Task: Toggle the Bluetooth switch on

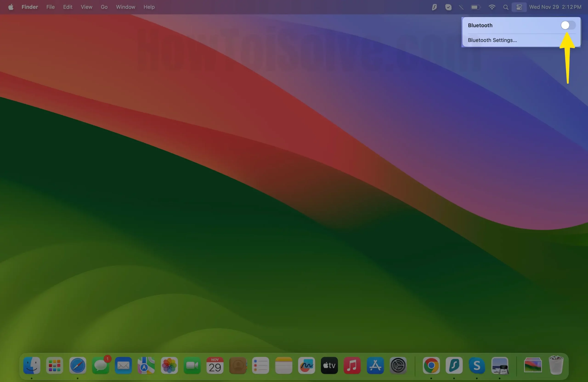Action: coord(568,25)
